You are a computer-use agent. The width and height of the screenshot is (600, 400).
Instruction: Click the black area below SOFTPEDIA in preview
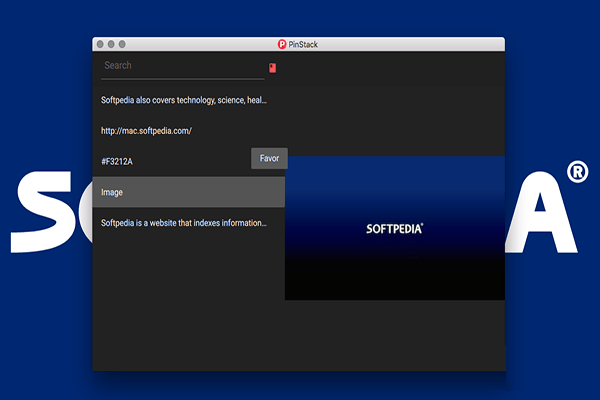(395, 278)
